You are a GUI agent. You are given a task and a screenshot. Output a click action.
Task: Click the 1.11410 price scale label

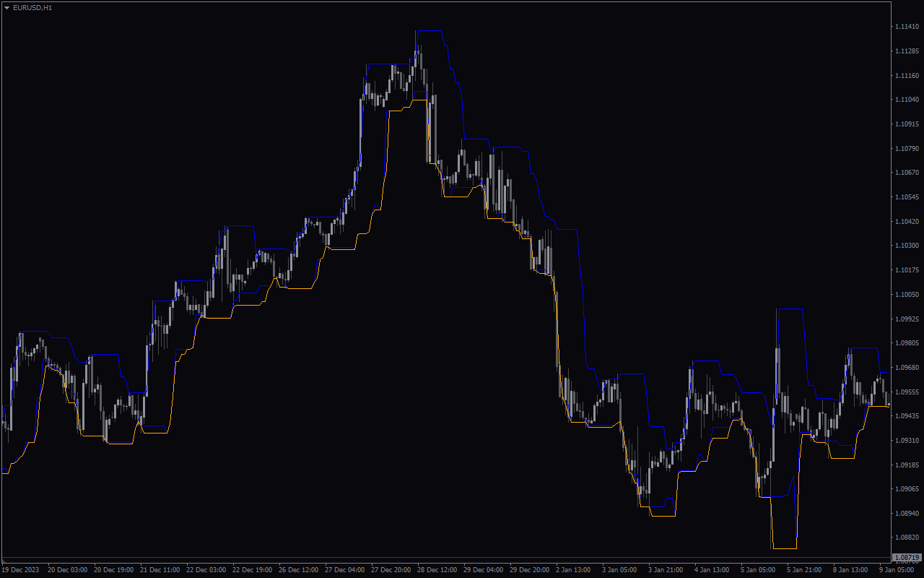tap(907, 27)
